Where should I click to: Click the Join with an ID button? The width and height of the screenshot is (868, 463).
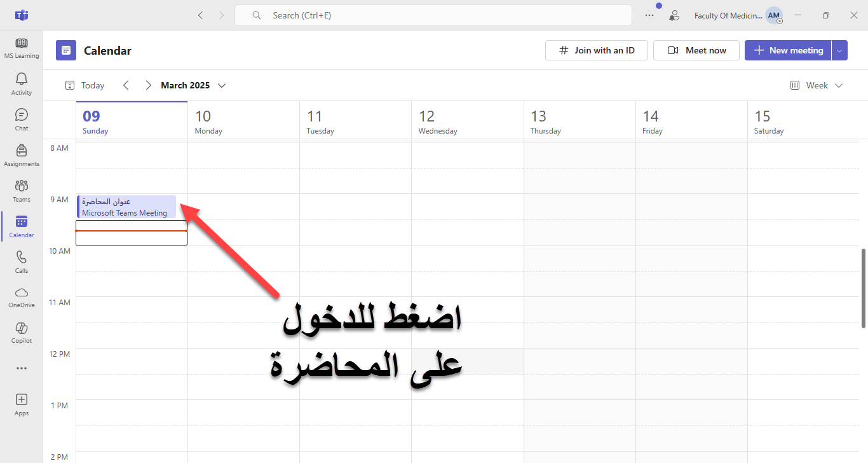(596, 50)
